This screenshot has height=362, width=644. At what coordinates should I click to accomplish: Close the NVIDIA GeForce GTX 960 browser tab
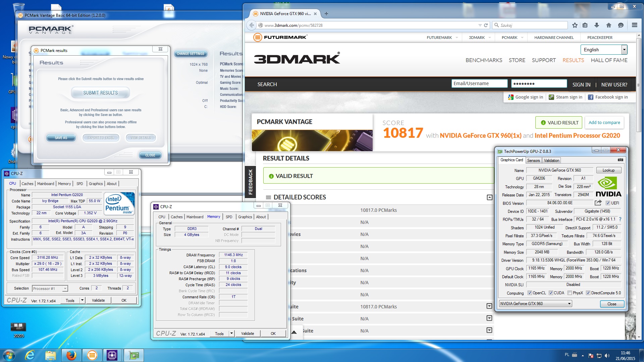315,14
